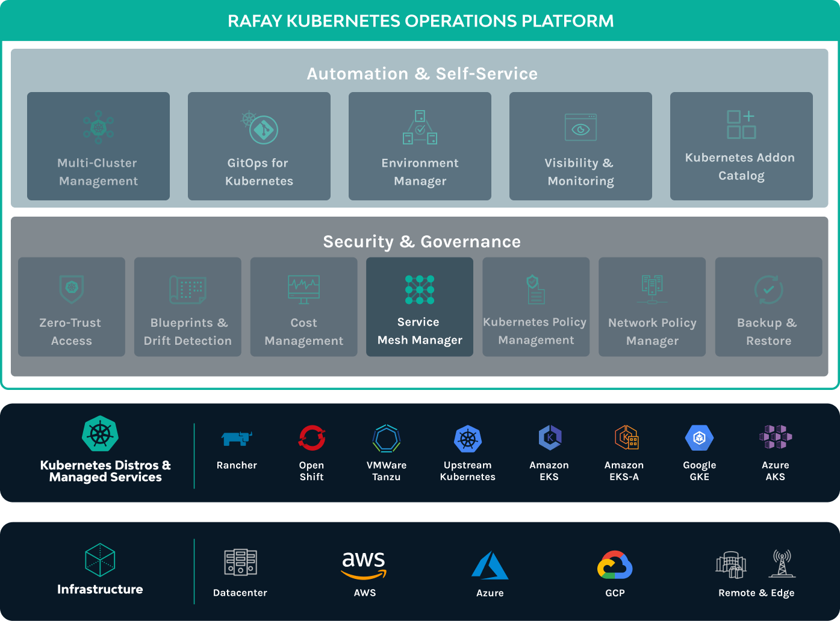
Task: Select the Network Policy Manager label
Action: pyautogui.click(x=652, y=332)
